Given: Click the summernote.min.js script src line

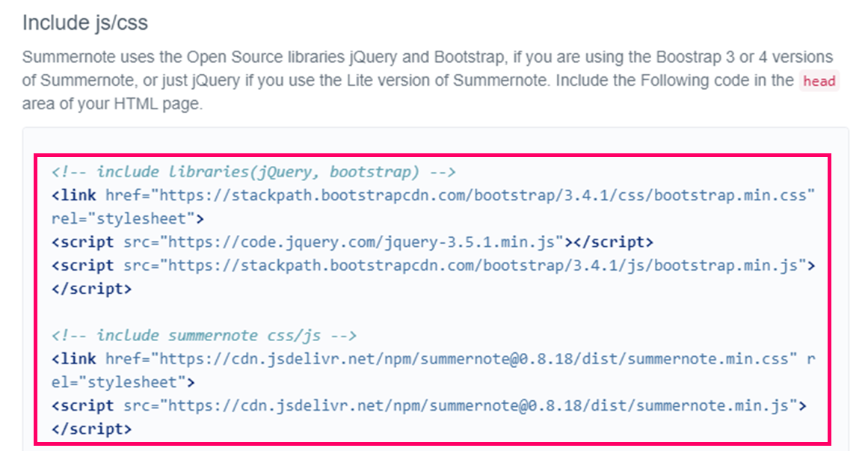Looking at the screenshot, I should [429, 405].
